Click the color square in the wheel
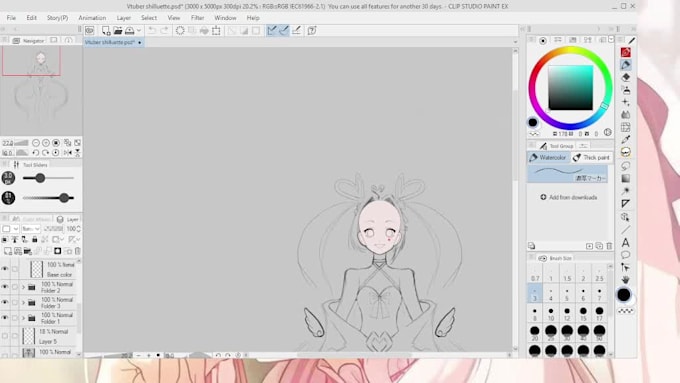 [570, 88]
